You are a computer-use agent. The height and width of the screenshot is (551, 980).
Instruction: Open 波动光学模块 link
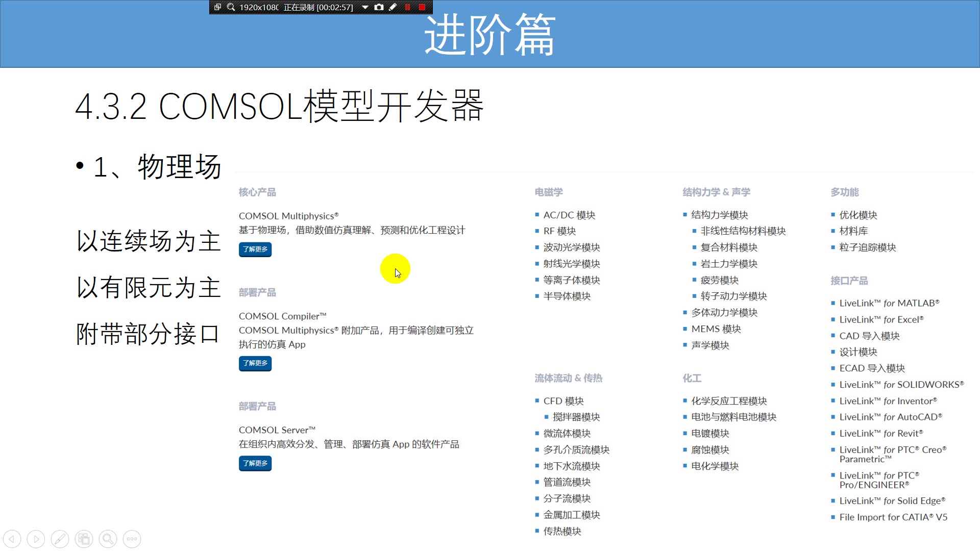(572, 247)
